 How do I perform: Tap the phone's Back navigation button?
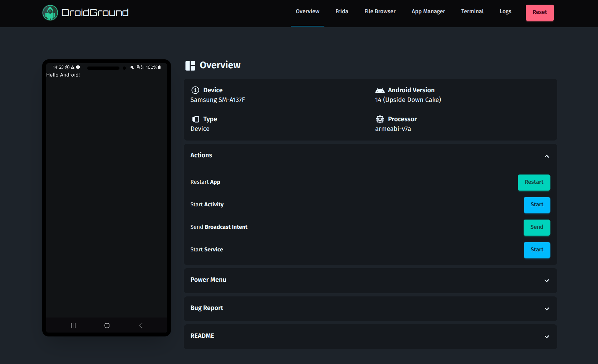pos(141,325)
